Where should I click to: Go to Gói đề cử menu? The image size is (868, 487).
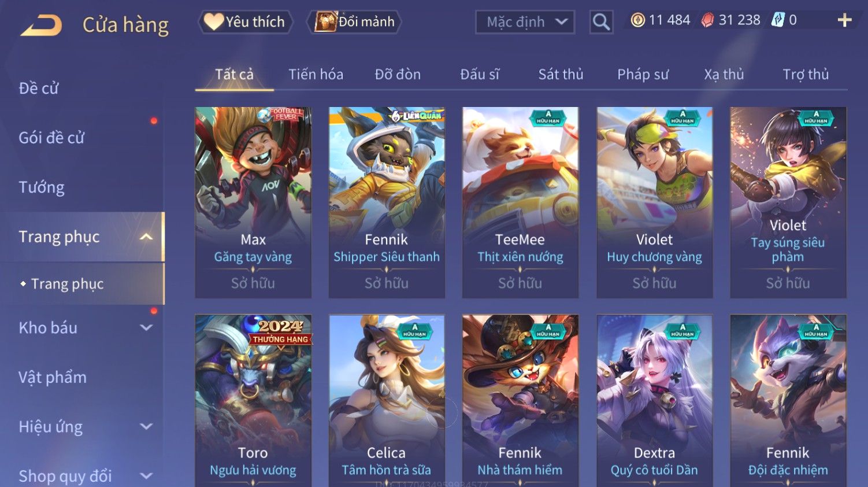coord(51,138)
